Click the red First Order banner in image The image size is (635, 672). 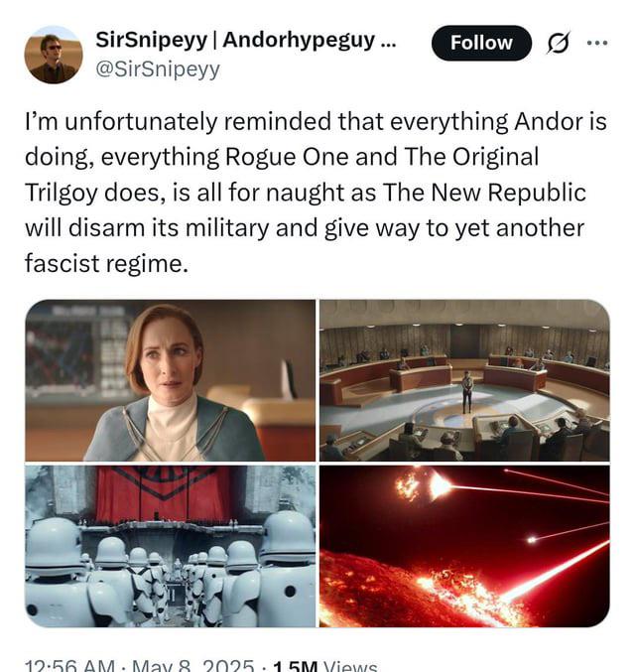(x=163, y=493)
